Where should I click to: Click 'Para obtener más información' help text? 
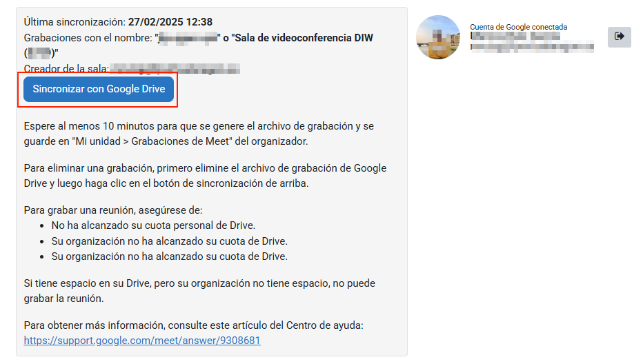pyautogui.click(x=194, y=325)
